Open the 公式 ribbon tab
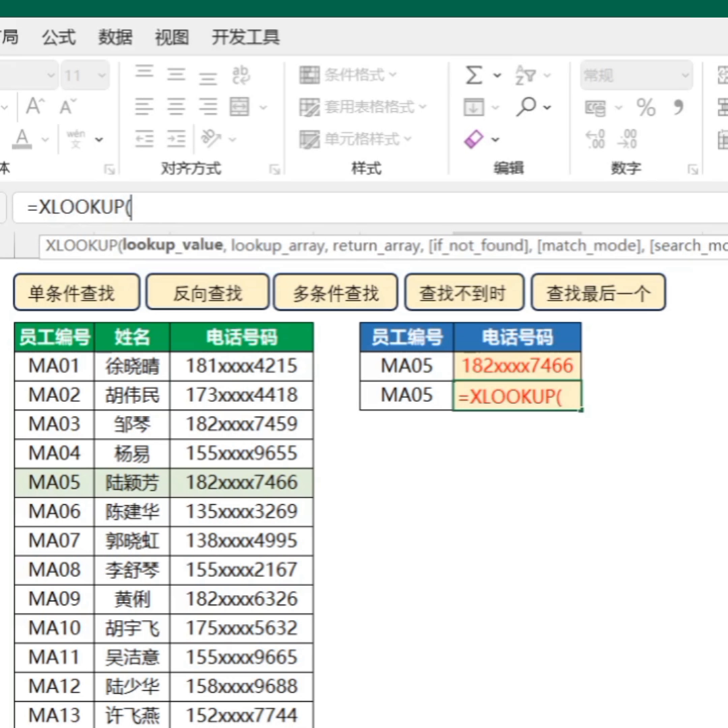 [x=59, y=37]
